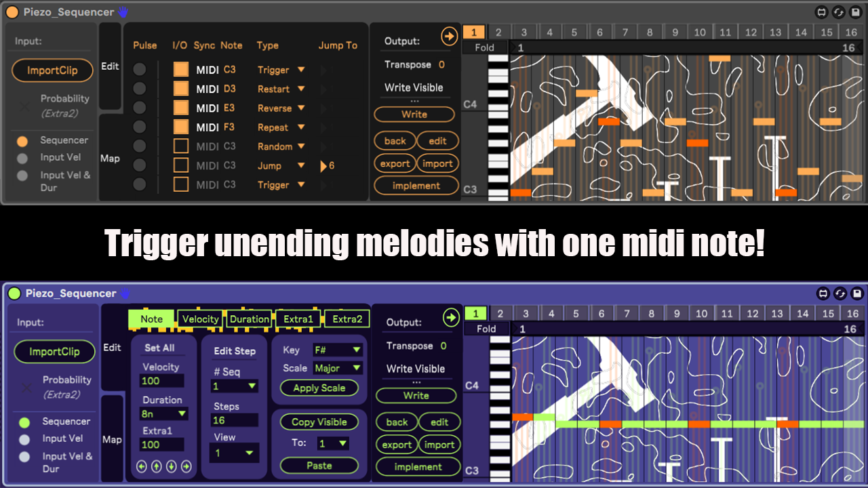Click the orange ImportClip button

point(52,70)
